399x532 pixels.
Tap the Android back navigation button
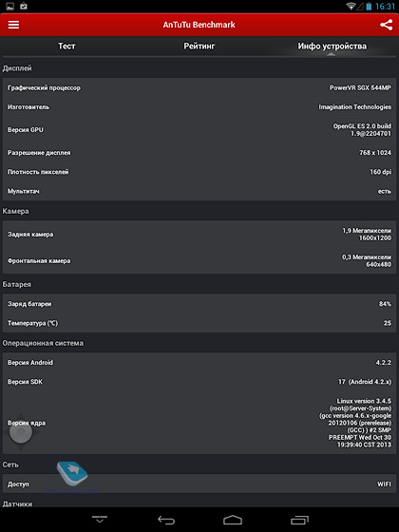(x=166, y=520)
